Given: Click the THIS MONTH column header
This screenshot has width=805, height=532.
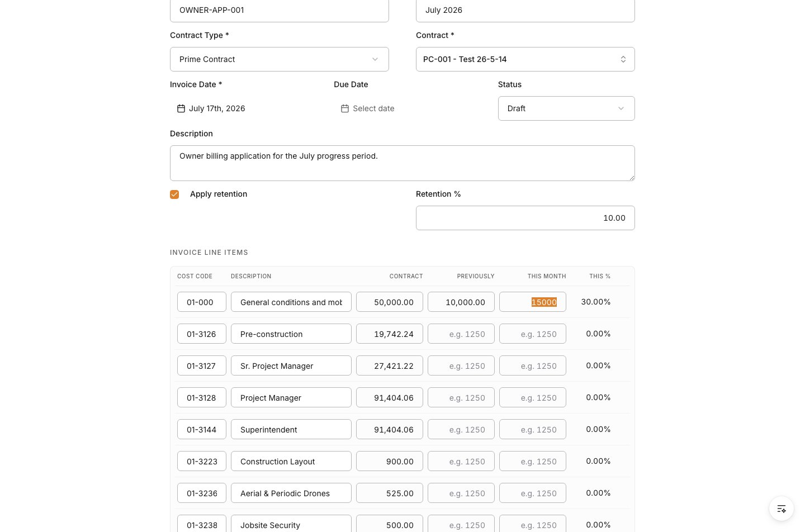Looking at the screenshot, I should point(547,276).
